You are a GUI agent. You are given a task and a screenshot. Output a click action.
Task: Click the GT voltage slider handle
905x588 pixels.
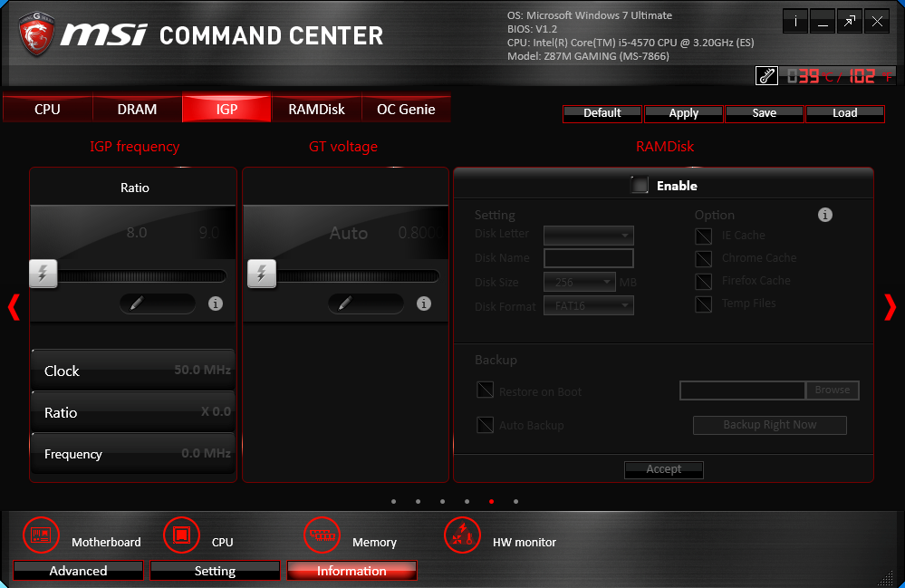tap(262, 274)
